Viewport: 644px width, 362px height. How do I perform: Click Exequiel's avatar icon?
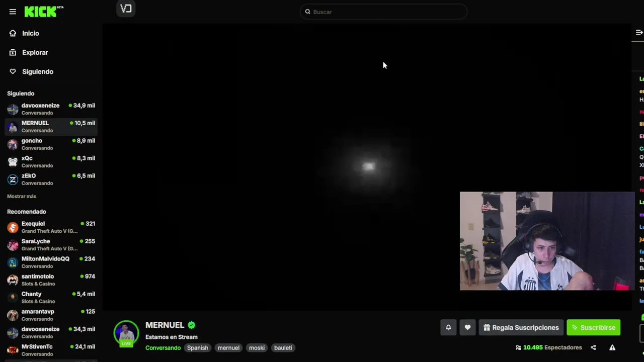13,227
